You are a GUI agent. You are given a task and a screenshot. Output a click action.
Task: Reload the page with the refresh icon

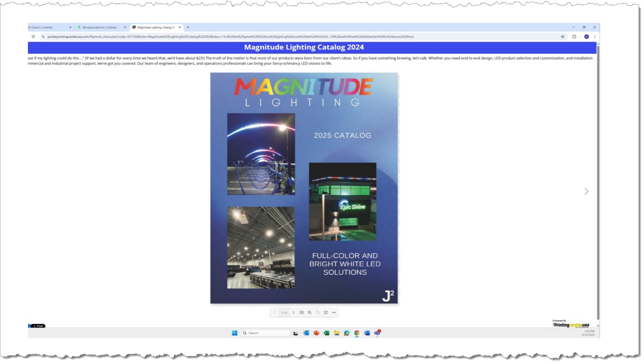[33, 37]
